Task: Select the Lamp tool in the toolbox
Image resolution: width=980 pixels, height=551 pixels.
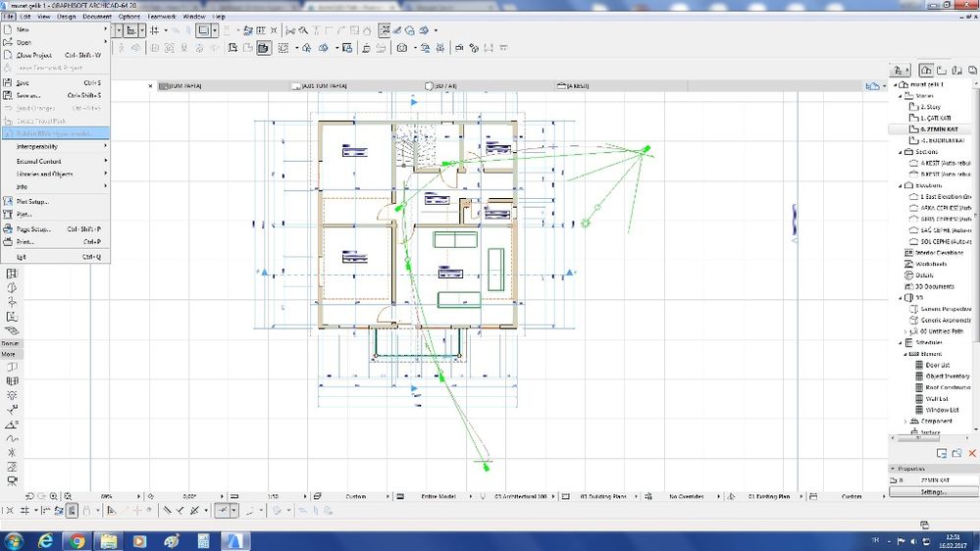Action: click(x=12, y=395)
